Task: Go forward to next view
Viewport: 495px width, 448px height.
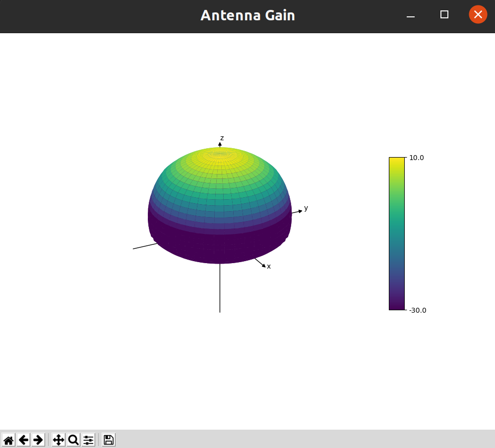Action: tap(38, 440)
